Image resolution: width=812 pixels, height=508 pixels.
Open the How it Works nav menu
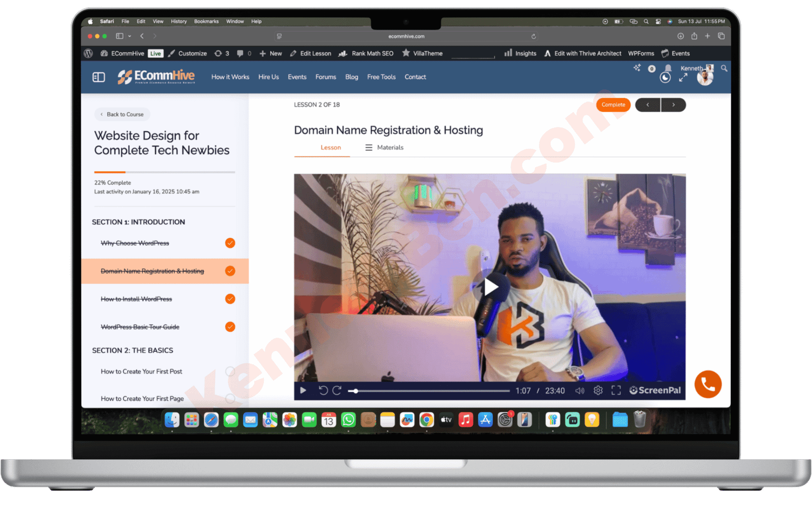pos(230,77)
